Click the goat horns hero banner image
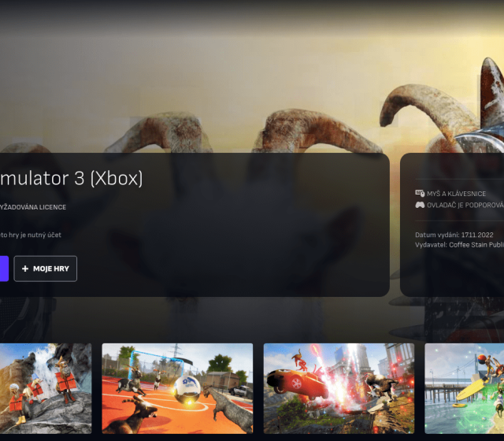This screenshot has height=441, width=504. pyautogui.click(x=252, y=79)
